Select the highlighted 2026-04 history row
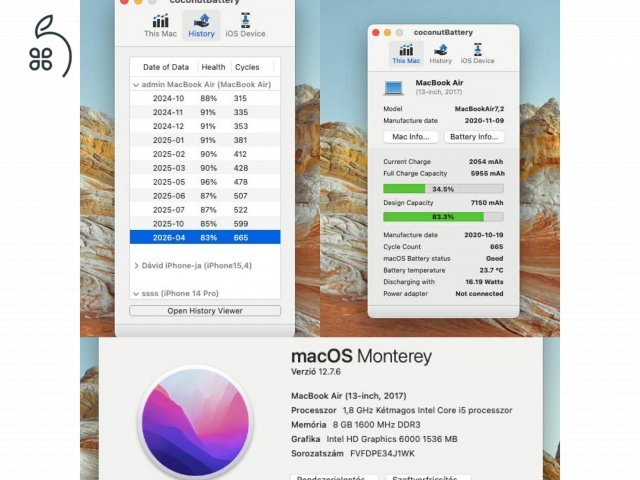Image resolution: width=640 pixels, height=480 pixels. (205, 238)
